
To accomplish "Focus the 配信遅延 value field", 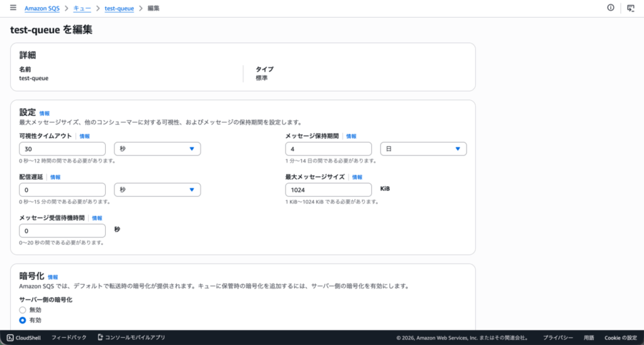I will point(62,189).
